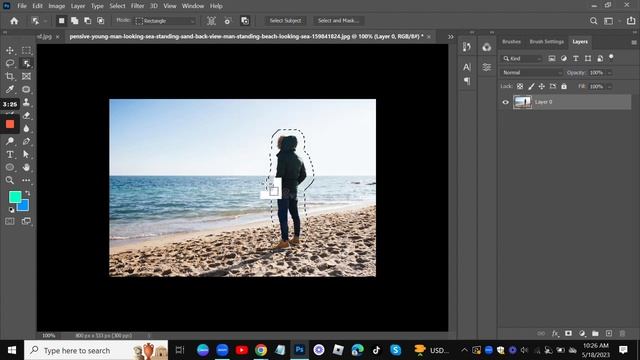
Task: Toggle filter for type layers
Action: pos(576,59)
